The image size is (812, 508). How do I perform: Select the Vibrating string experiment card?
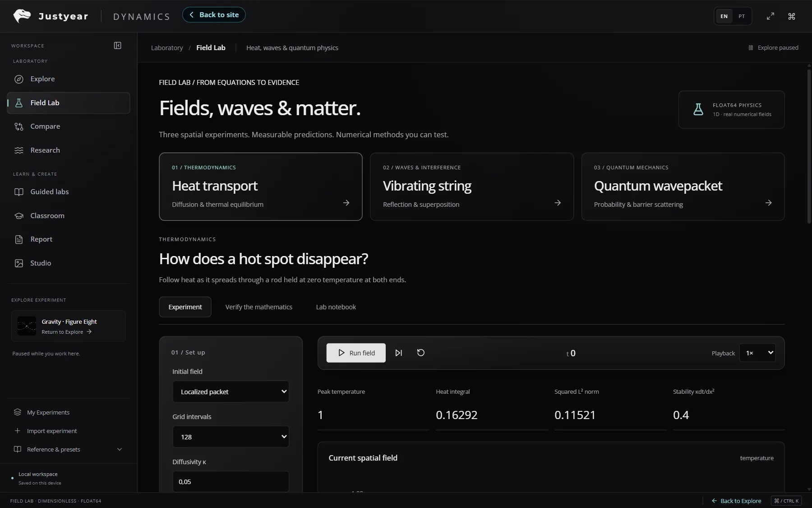click(x=472, y=186)
